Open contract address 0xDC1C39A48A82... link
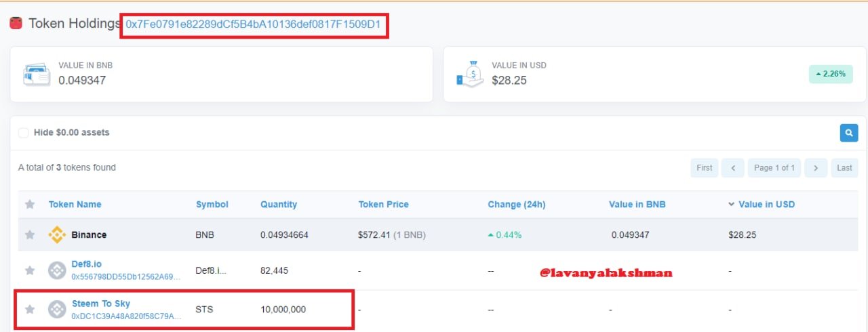Viewport: 868px width, 332px height. [x=126, y=316]
